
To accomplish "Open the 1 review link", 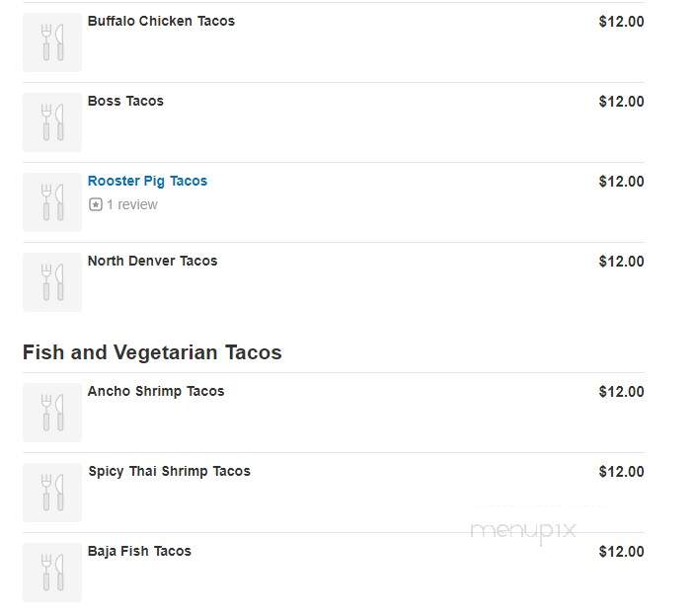I will (x=131, y=204).
